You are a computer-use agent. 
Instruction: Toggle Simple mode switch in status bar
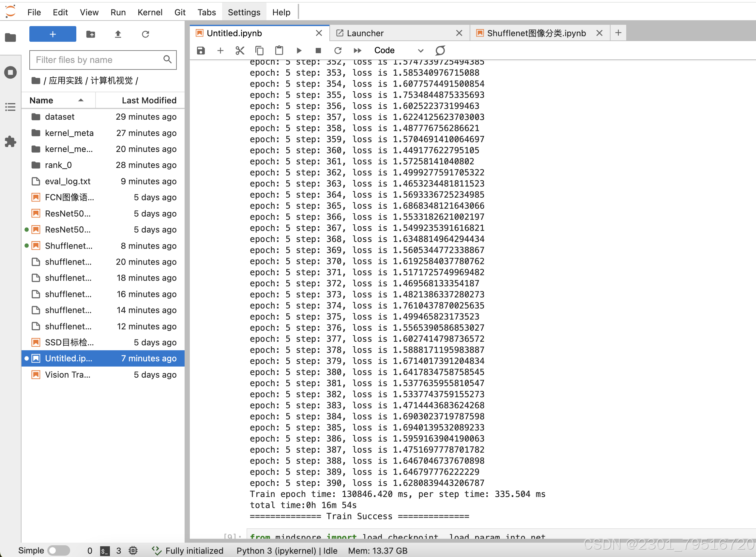[59, 550]
